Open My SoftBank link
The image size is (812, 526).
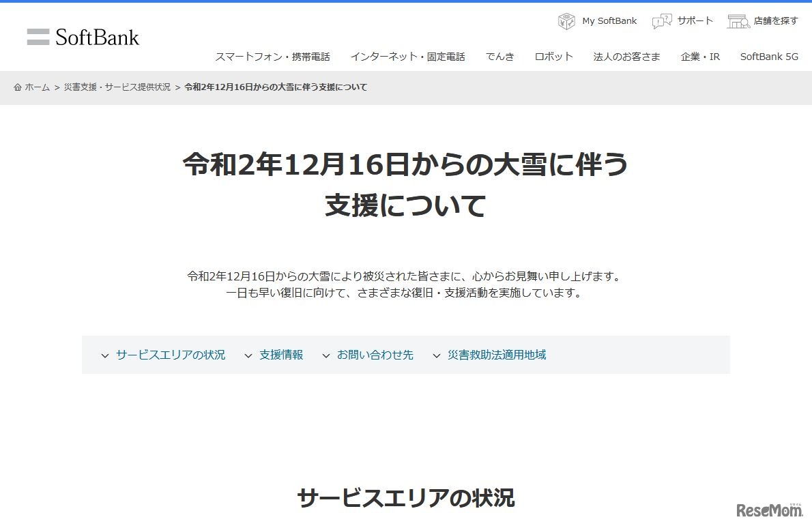(609, 20)
